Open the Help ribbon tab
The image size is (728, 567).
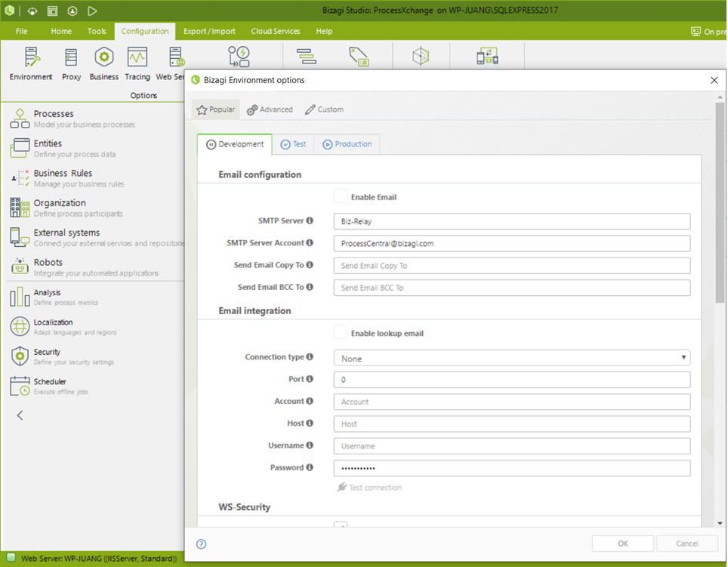[324, 31]
